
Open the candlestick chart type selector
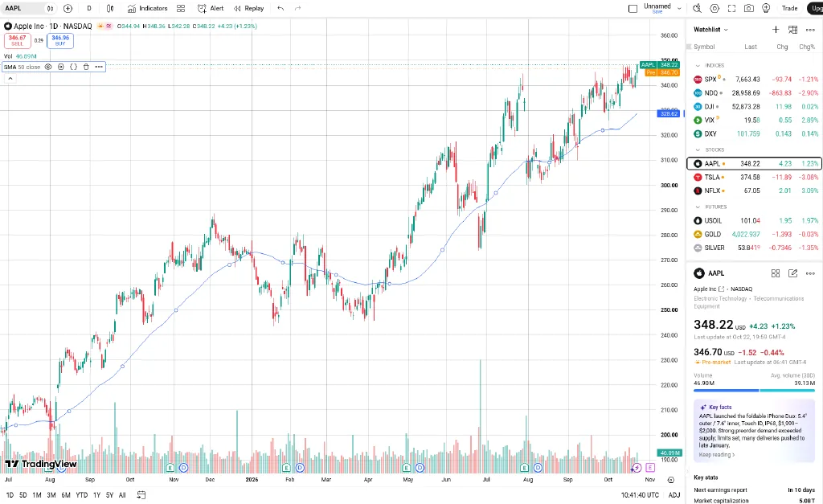pyautogui.click(x=110, y=8)
